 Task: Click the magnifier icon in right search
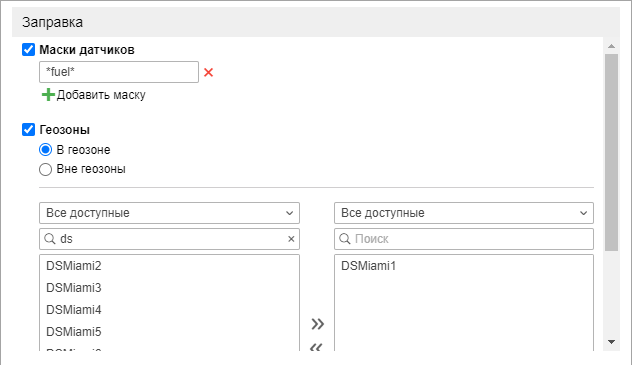(345, 239)
